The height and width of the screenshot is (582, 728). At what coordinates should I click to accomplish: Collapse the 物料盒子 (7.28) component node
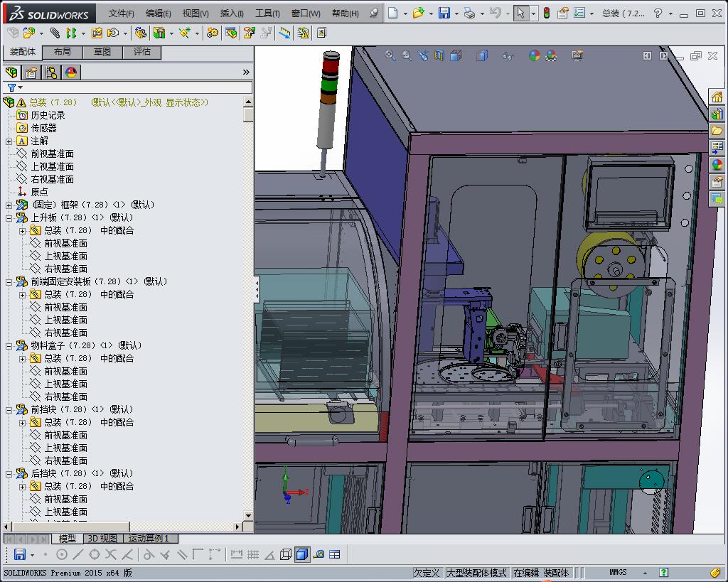(9, 346)
